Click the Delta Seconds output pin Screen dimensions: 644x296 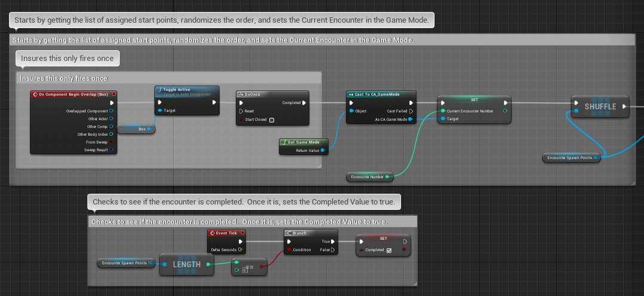240,249
